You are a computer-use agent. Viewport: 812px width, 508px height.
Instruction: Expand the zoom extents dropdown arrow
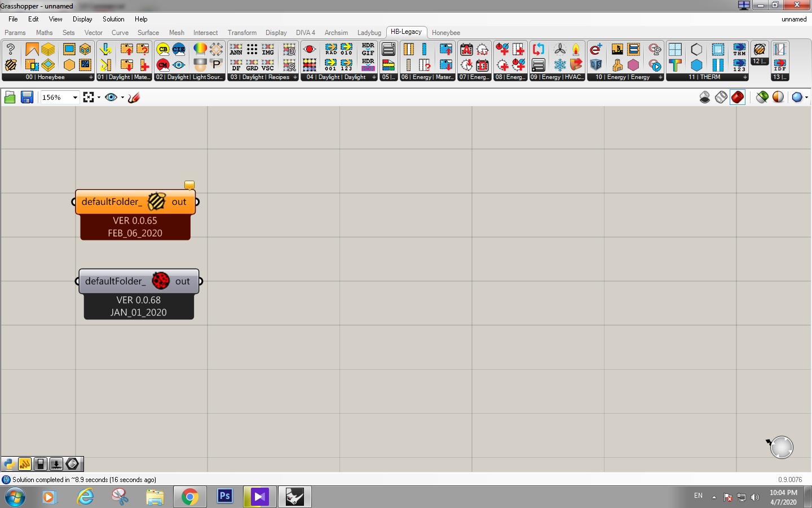pos(99,97)
